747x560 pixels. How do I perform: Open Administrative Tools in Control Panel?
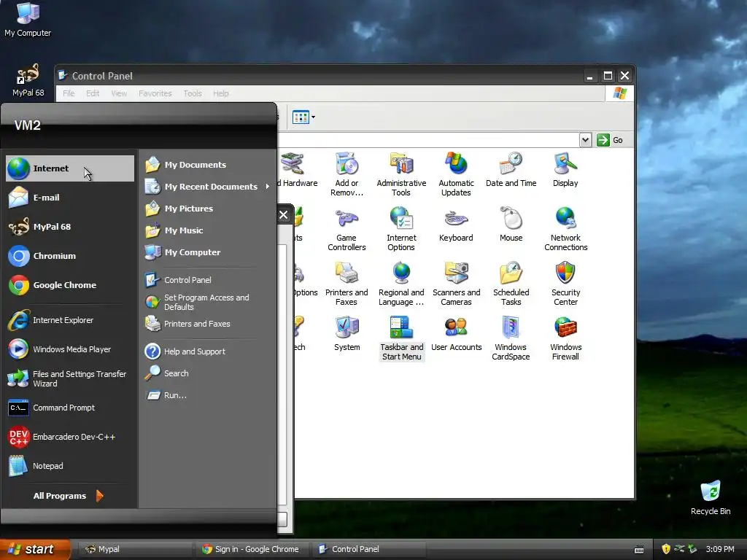(x=401, y=174)
